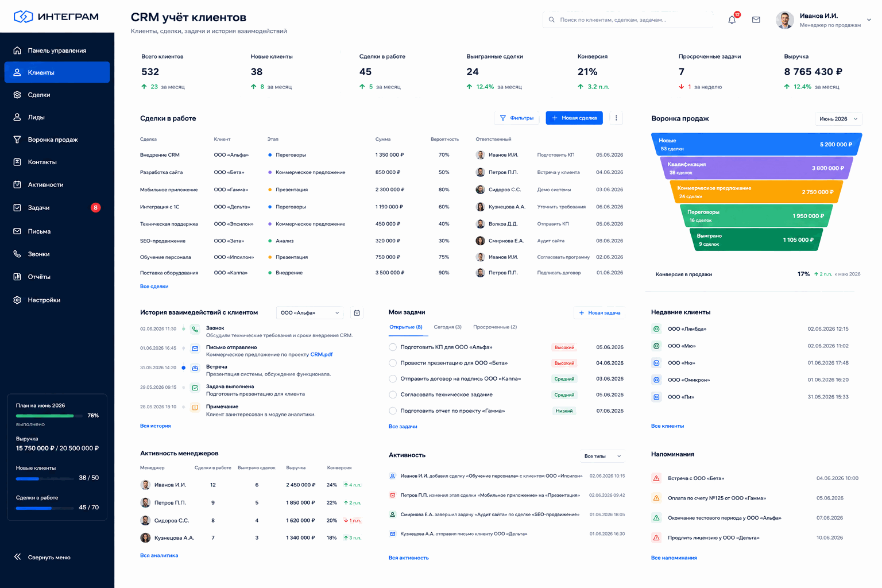Click the Выиграно funnel stage bar
The height and width of the screenshot is (588, 882).
click(756, 239)
